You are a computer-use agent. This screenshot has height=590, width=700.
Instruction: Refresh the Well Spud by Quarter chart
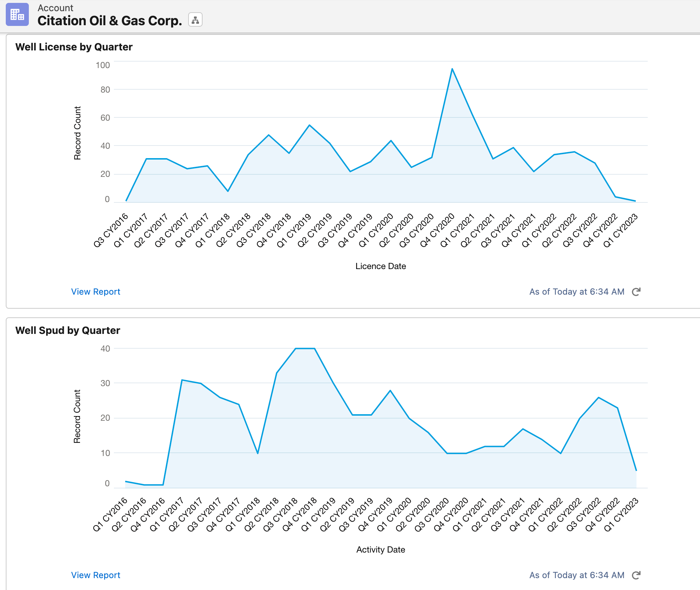pos(636,575)
